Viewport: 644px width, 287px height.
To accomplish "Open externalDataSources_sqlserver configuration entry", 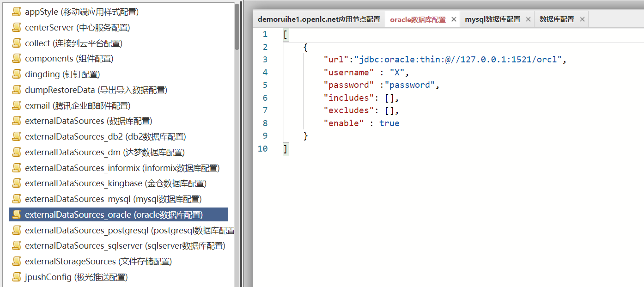I will point(125,246).
